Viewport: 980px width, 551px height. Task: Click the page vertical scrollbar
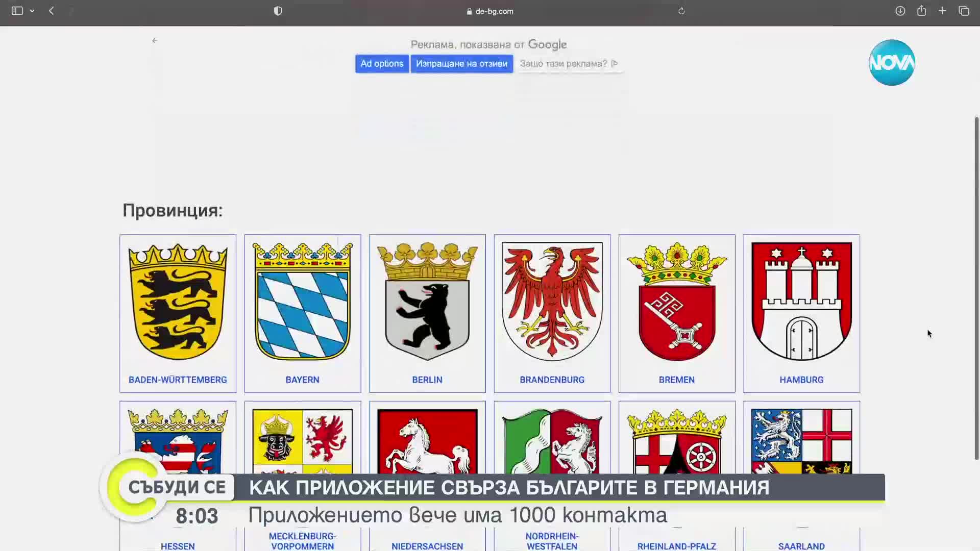coord(976,288)
